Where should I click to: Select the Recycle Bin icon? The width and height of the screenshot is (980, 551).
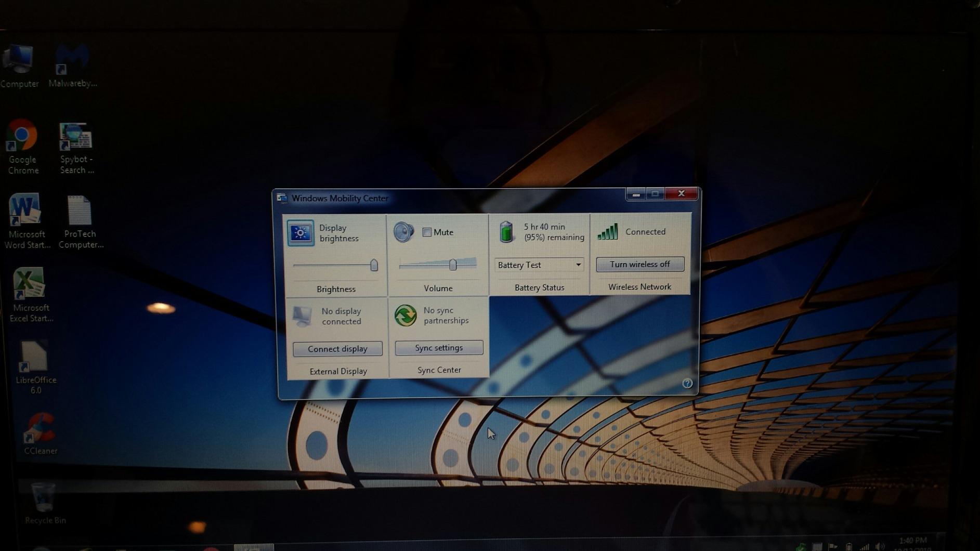click(x=45, y=503)
